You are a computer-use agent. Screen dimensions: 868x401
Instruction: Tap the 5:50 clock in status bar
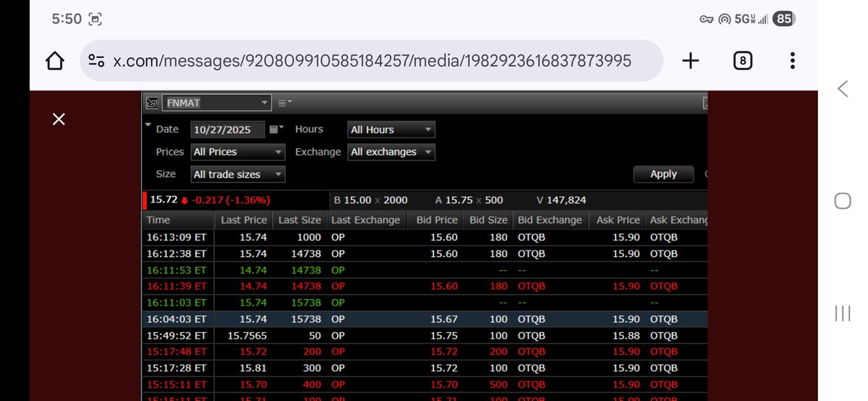[x=67, y=20]
